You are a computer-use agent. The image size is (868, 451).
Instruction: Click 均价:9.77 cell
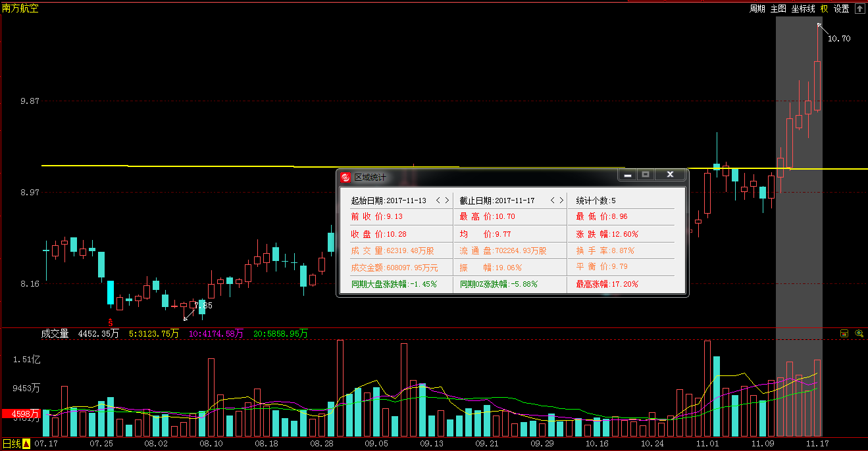click(485, 234)
